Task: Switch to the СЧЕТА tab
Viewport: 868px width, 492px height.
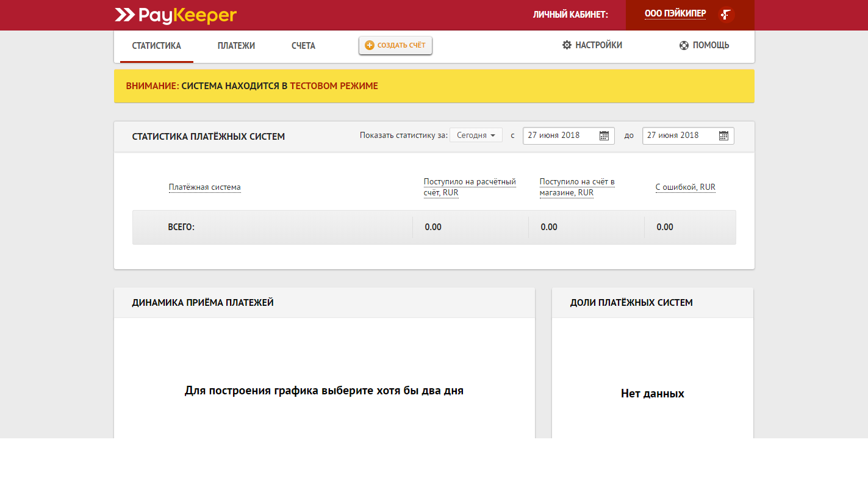Action: [x=303, y=45]
